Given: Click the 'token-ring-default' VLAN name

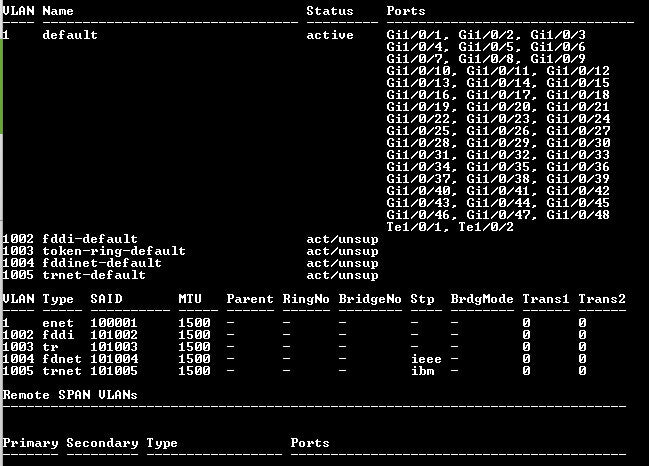Looking at the screenshot, I should click(114, 251).
